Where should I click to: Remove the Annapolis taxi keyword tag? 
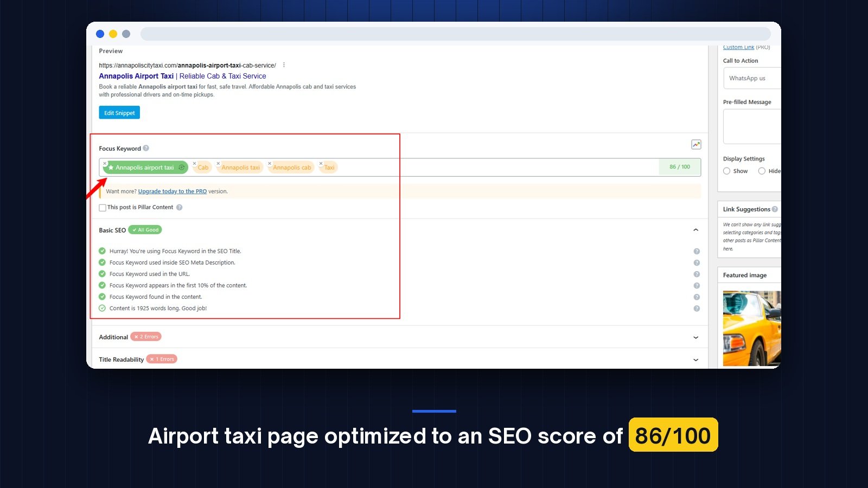pos(218,163)
